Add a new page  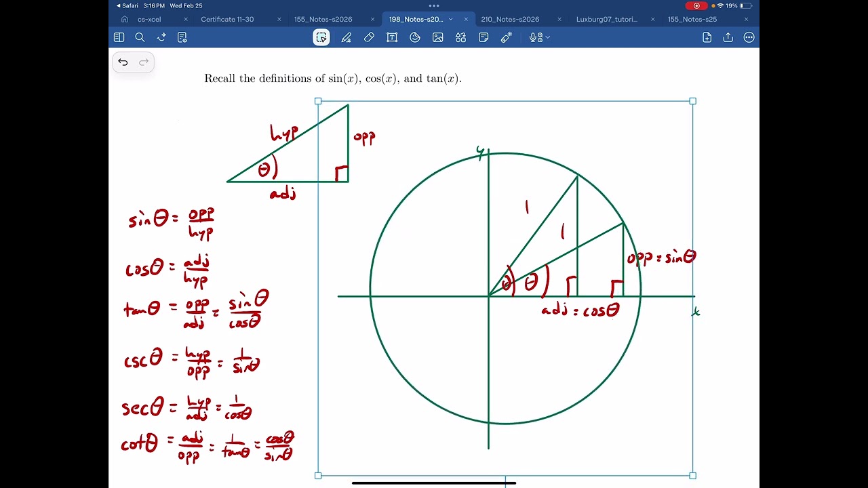coord(707,37)
